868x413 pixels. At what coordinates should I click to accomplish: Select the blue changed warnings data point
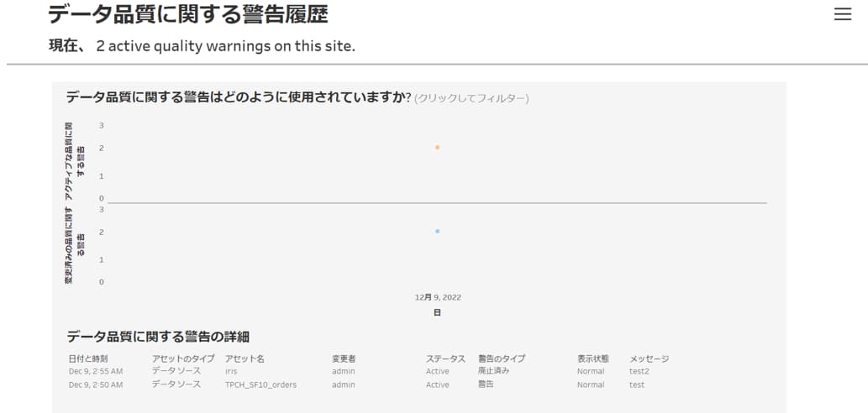point(437,231)
